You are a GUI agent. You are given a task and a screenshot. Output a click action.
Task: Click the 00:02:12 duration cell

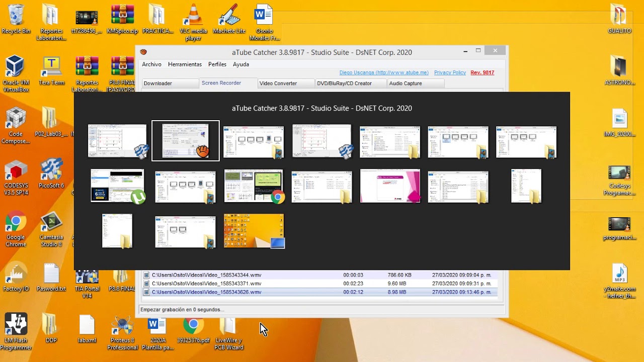353,292
